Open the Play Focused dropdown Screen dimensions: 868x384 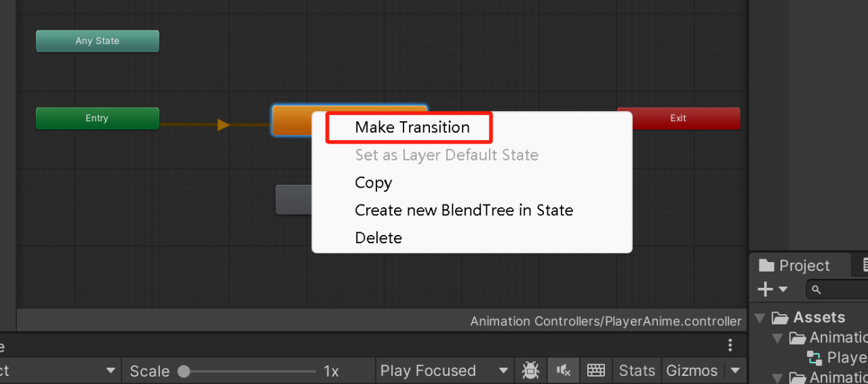click(x=445, y=371)
